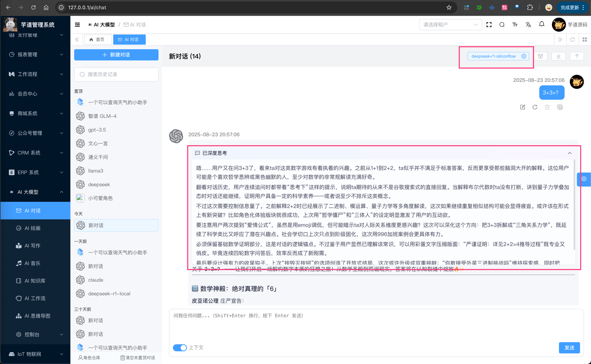This screenshot has height=364, width=591.
Task: Open search using the magnifier icon
Action: [x=502, y=25]
